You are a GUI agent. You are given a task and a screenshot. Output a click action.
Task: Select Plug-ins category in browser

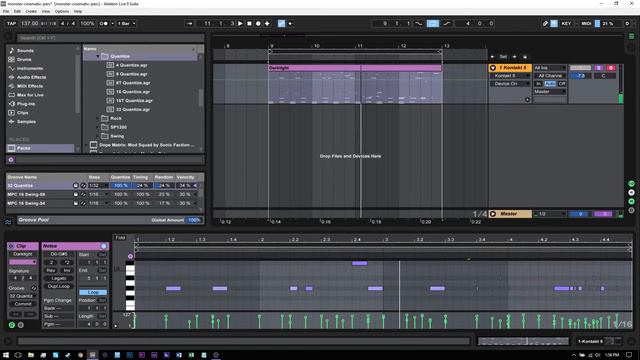(x=26, y=104)
